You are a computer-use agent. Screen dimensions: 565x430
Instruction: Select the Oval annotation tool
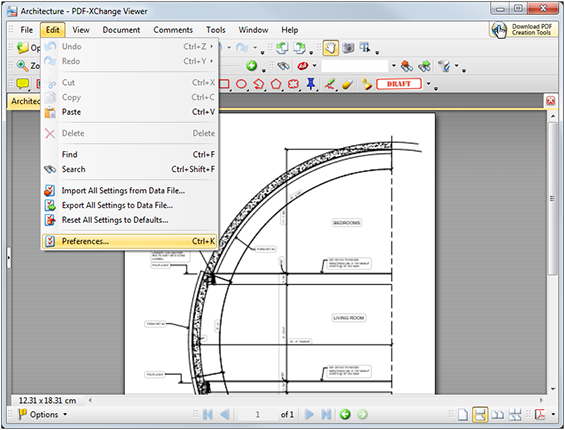tap(241, 84)
